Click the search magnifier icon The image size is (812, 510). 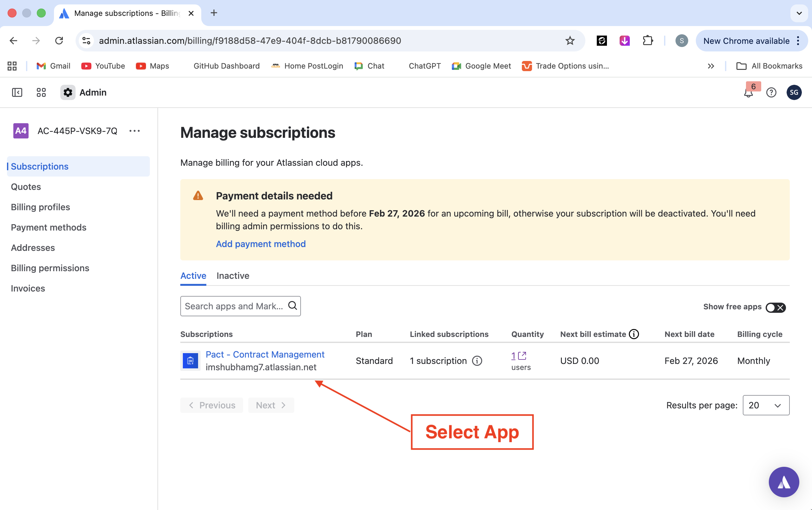click(x=293, y=305)
